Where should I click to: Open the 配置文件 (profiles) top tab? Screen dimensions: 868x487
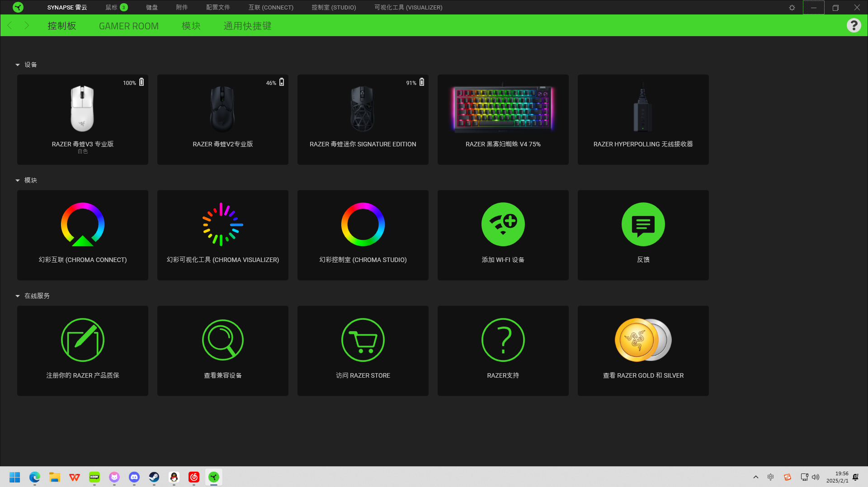218,8
